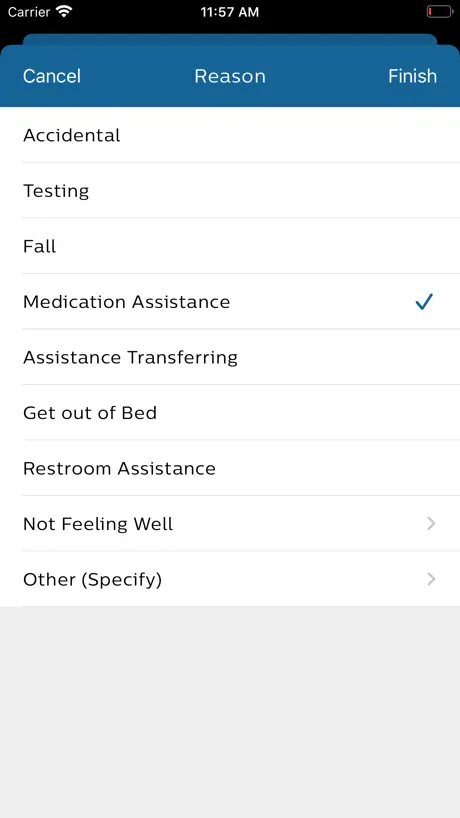The image size is (460, 818).
Task: Open Not Feeling Well sub-options
Action: pos(230,524)
